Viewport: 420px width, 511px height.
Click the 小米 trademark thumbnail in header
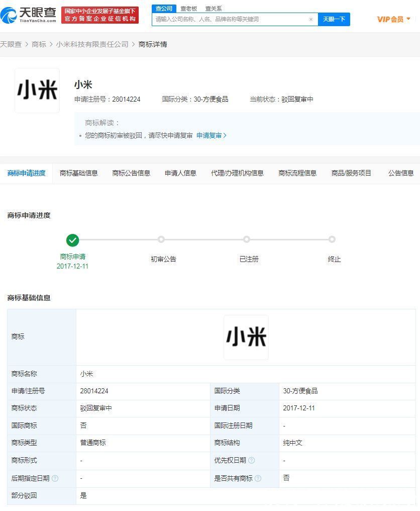[x=37, y=91]
